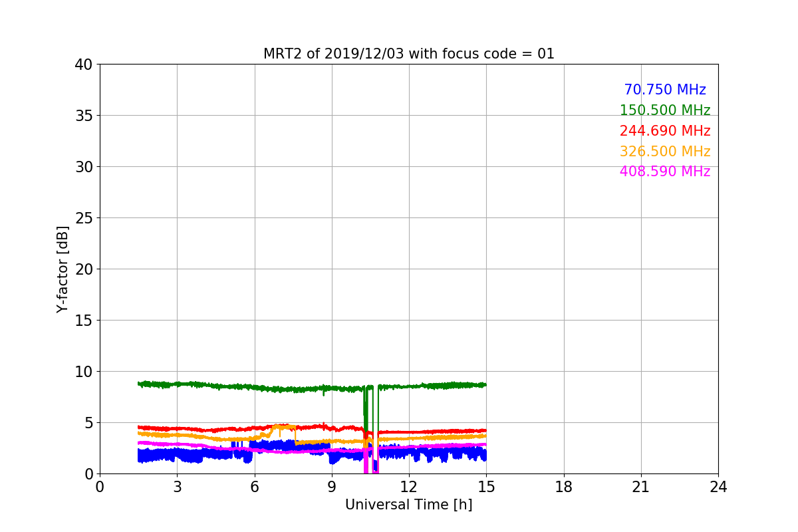
Task: Click the "Universal Time [h]" axis label
Action: pos(409,505)
